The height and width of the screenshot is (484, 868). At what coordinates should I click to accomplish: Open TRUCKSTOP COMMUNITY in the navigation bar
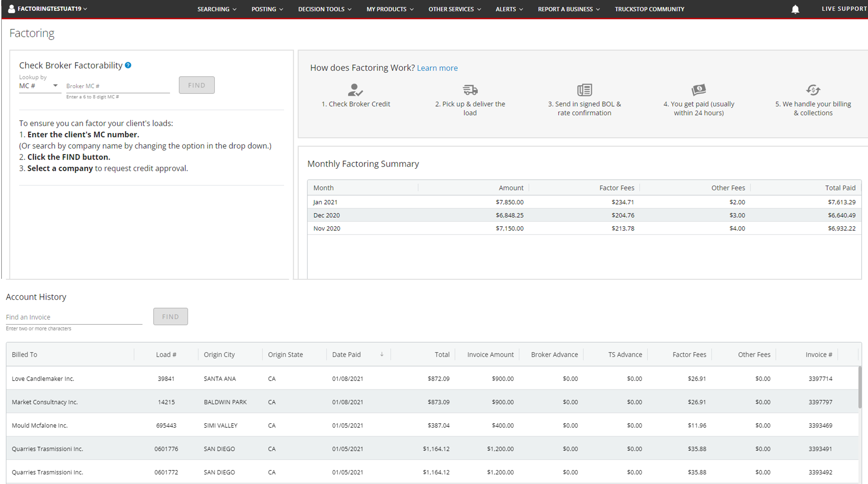pos(649,9)
